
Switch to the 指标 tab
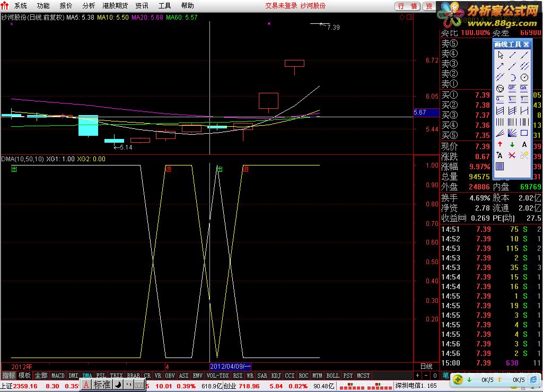click(8, 376)
